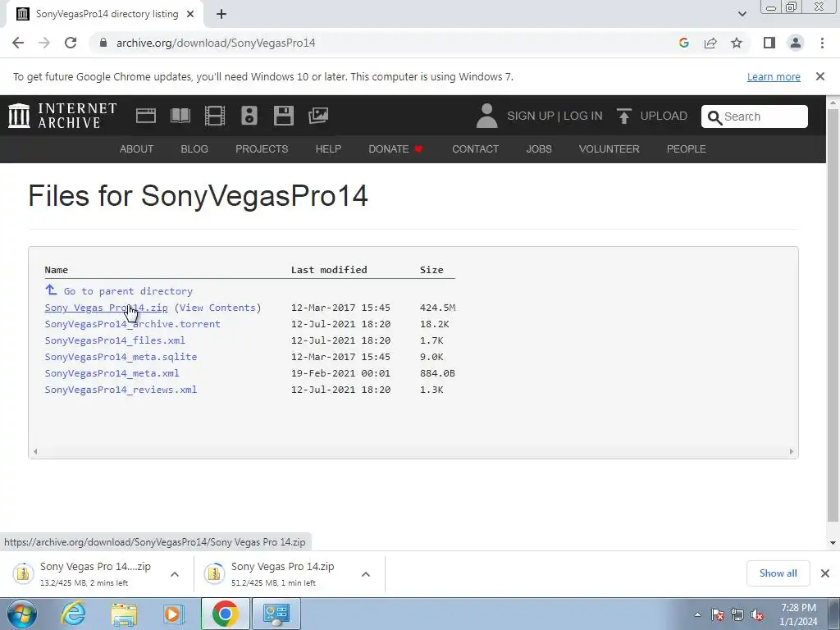
Task: Open SonyVegasPro14_reviews.xml
Action: (121, 390)
